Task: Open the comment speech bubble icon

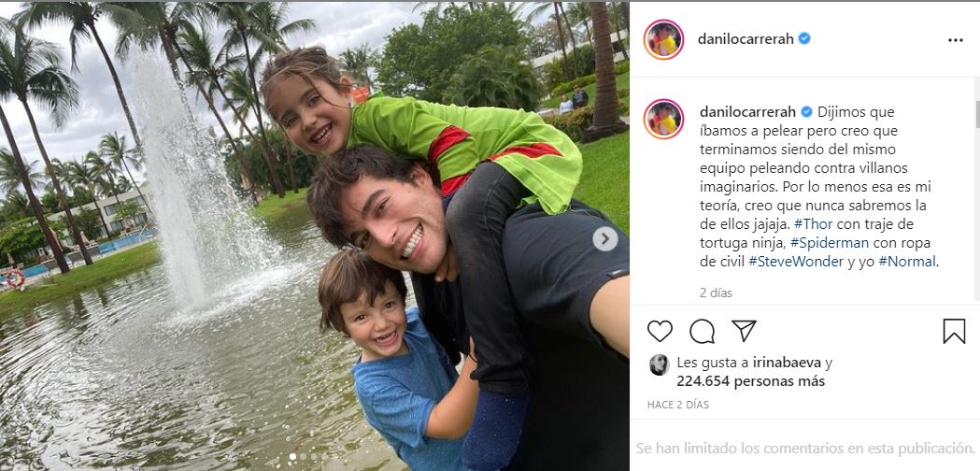Action: tap(702, 331)
